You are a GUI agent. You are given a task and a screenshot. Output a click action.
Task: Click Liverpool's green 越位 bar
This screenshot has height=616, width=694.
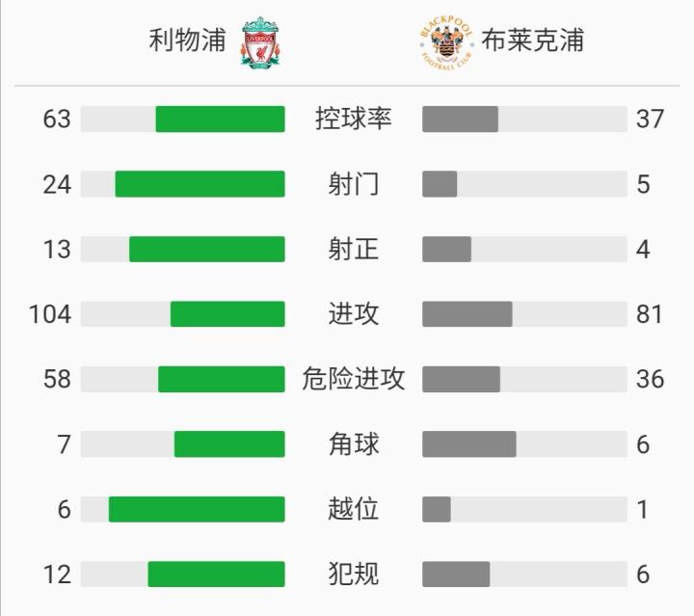197,508
